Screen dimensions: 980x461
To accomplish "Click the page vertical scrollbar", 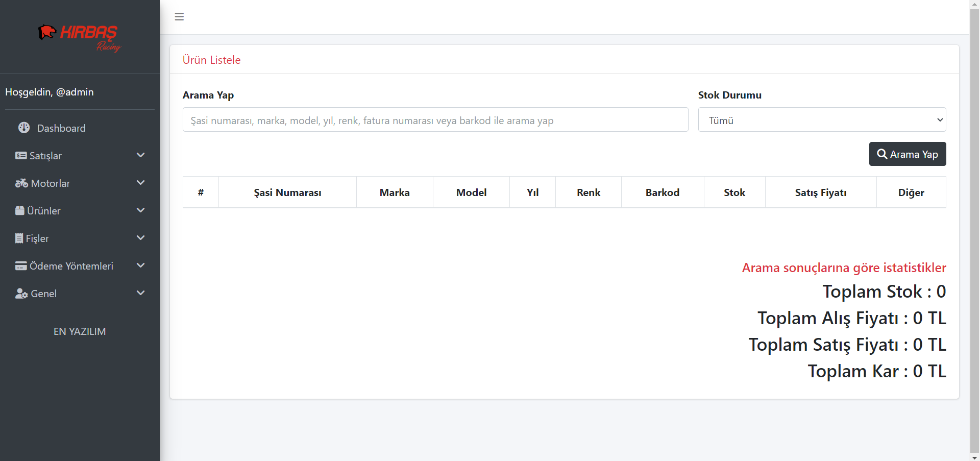I will (974, 230).
